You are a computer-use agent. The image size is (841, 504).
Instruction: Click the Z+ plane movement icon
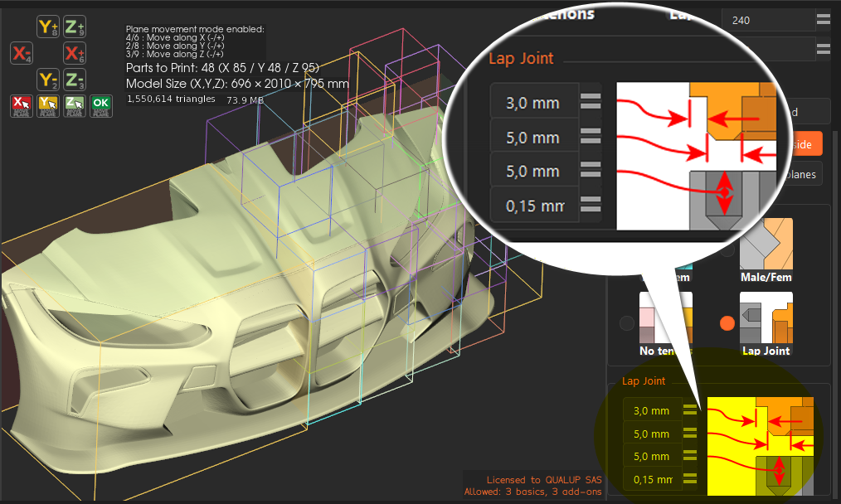(x=75, y=27)
